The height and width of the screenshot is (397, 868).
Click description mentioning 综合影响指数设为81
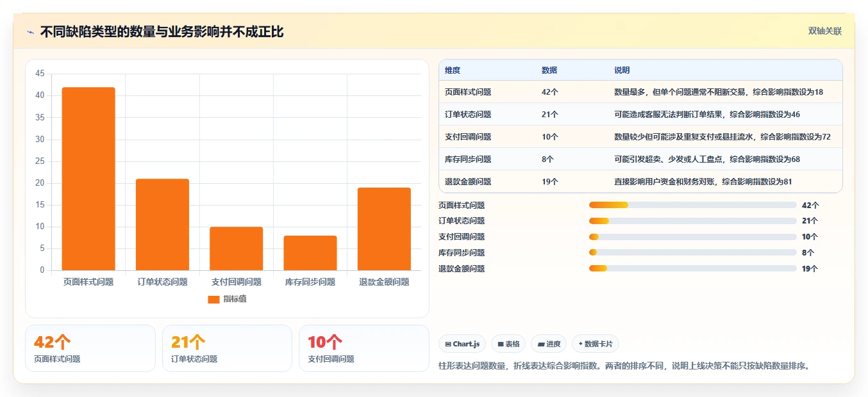pyautogui.click(x=703, y=182)
